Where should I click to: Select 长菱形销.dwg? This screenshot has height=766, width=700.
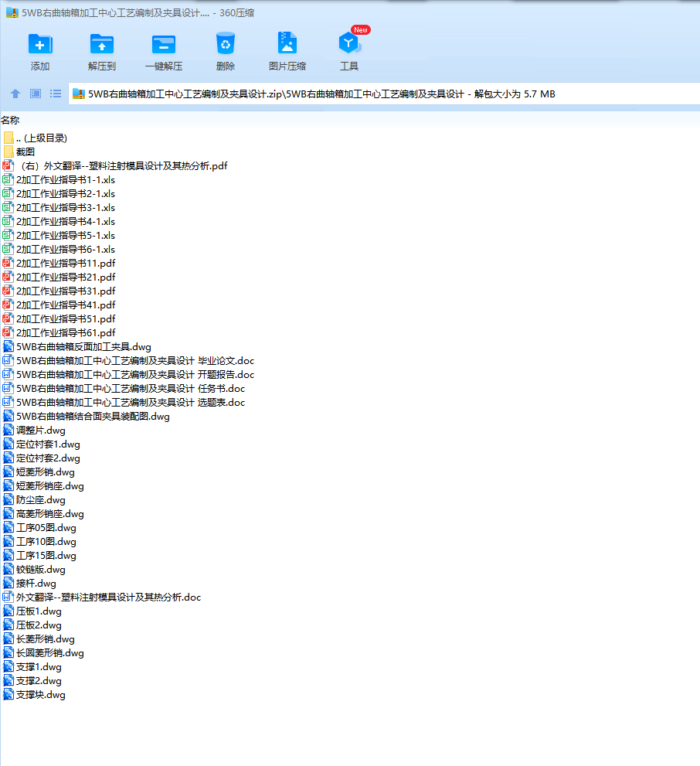click(39, 639)
